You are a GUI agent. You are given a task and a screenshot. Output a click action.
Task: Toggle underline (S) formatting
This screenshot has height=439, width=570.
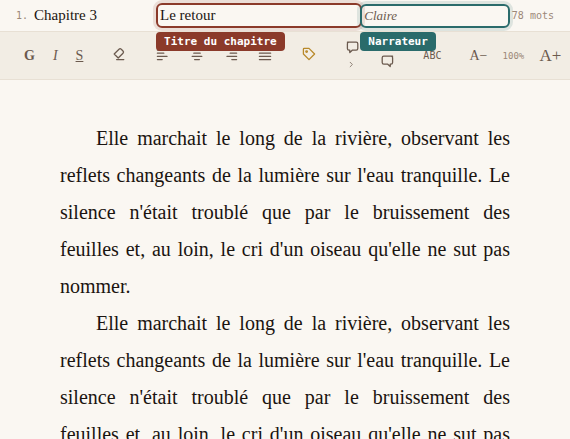tap(79, 55)
